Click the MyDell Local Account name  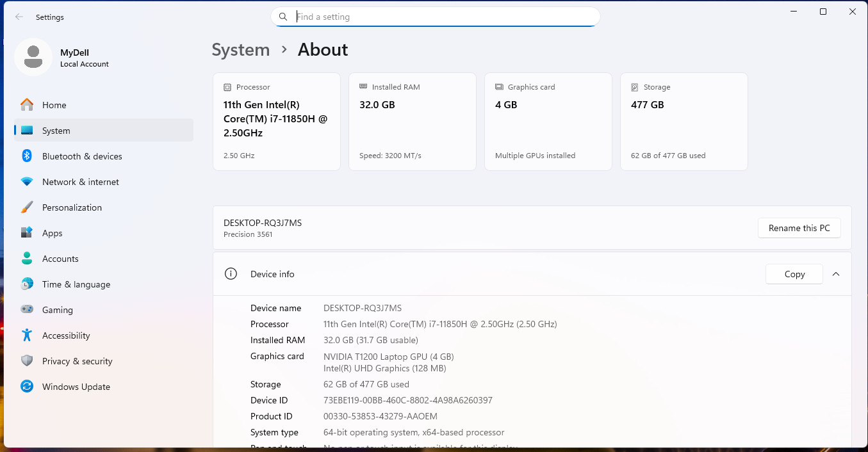point(85,58)
